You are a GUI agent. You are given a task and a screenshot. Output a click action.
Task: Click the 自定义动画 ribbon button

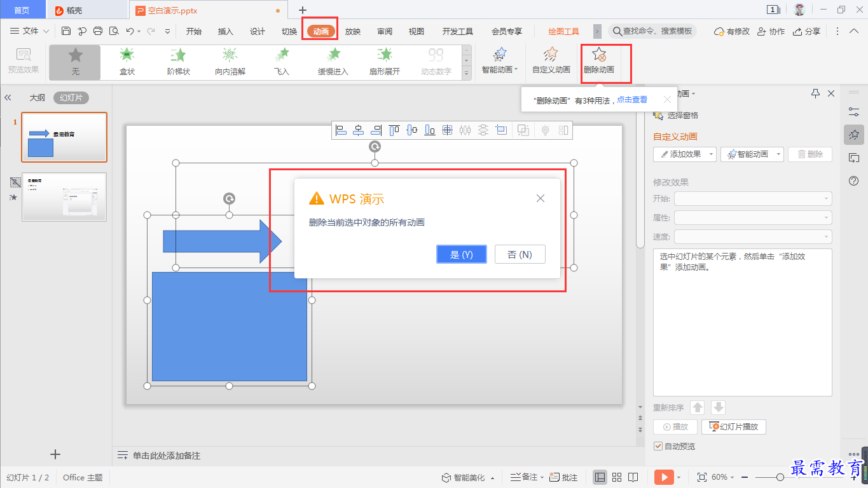click(551, 62)
